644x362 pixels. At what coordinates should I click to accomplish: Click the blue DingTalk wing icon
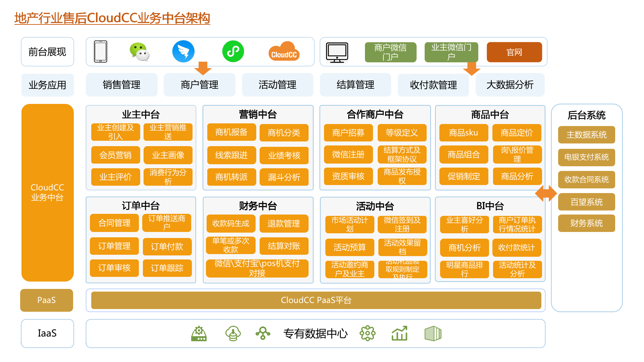pyautogui.click(x=183, y=52)
